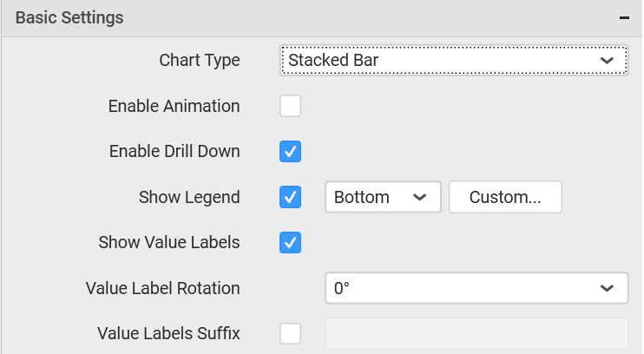The image size is (644, 354).
Task: Toggle off the Show Legend checkbox
Action: click(291, 197)
